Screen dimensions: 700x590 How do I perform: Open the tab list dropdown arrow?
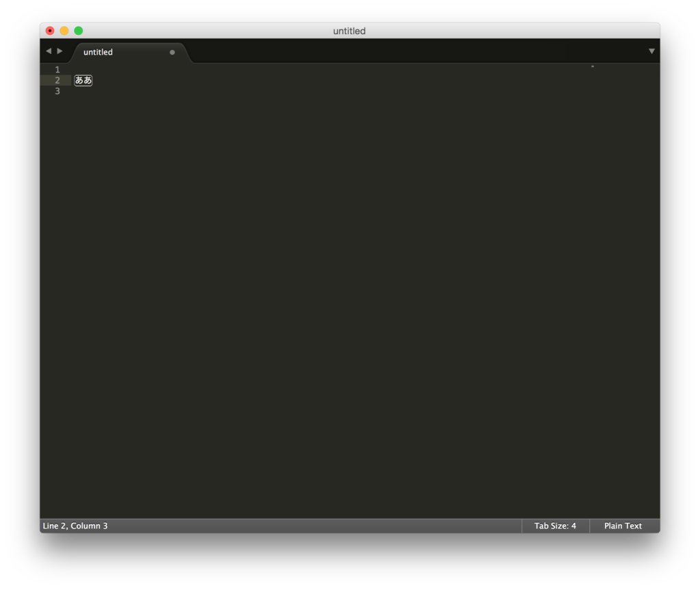[651, 51]
